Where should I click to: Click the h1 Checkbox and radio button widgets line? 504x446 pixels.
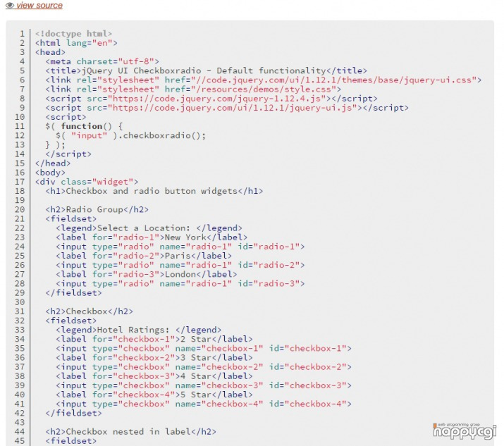[x=154, y=191]
